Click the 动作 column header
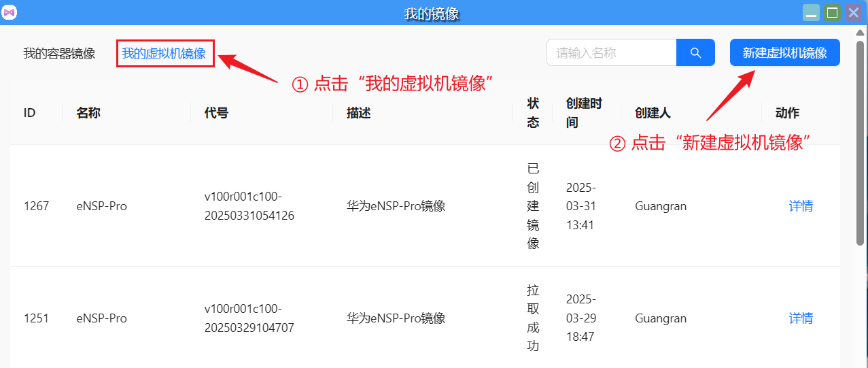 [787, 113]
